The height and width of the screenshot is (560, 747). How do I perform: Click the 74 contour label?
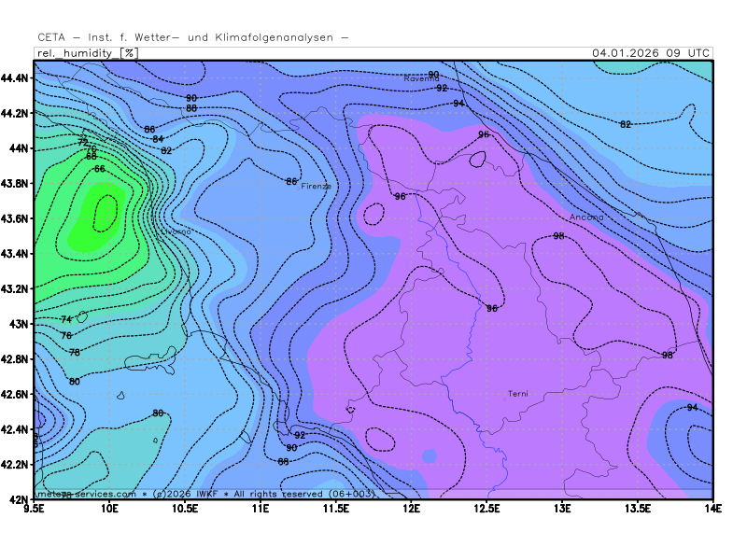point(66,320)
